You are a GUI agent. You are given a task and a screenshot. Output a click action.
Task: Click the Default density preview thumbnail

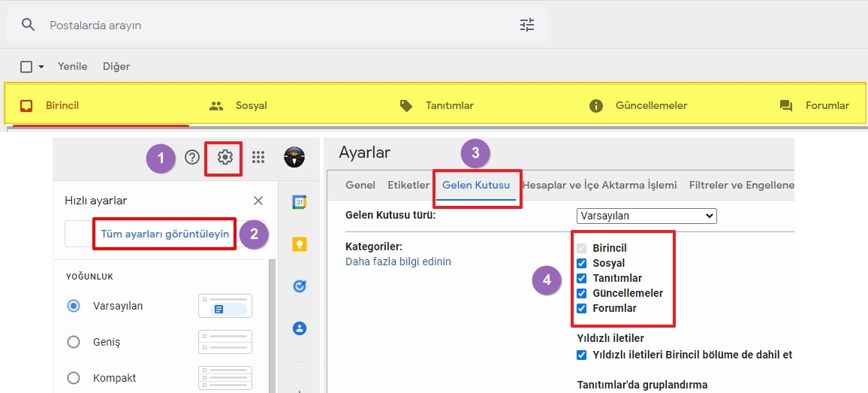tap(225, 306)
